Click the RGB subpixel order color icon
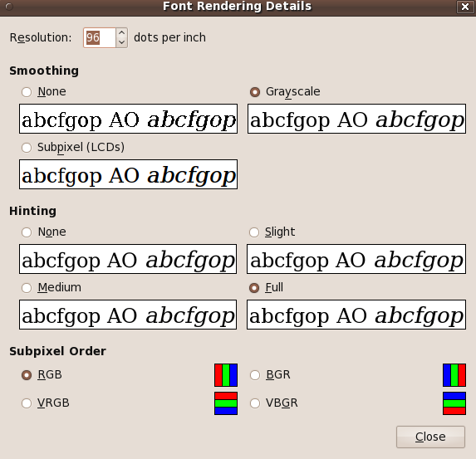This screenshot has height=459, width=476. point(226,375)
